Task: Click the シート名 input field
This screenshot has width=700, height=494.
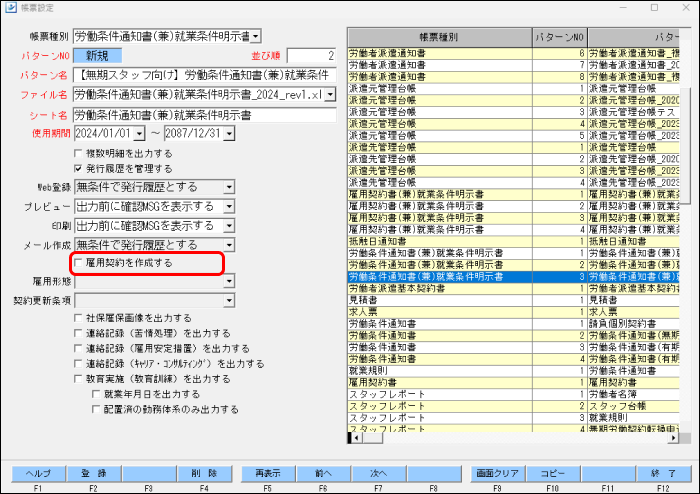Action: coord(205,115)
